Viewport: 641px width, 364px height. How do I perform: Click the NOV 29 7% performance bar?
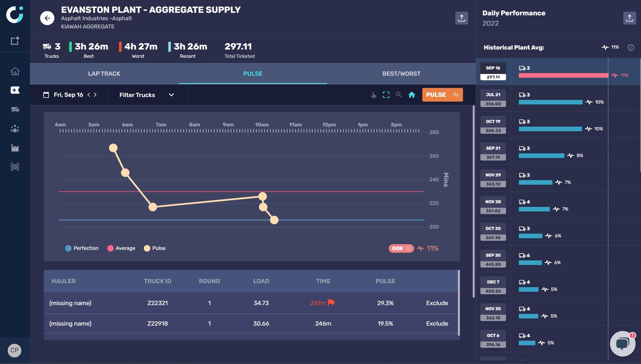click(535, 182)
